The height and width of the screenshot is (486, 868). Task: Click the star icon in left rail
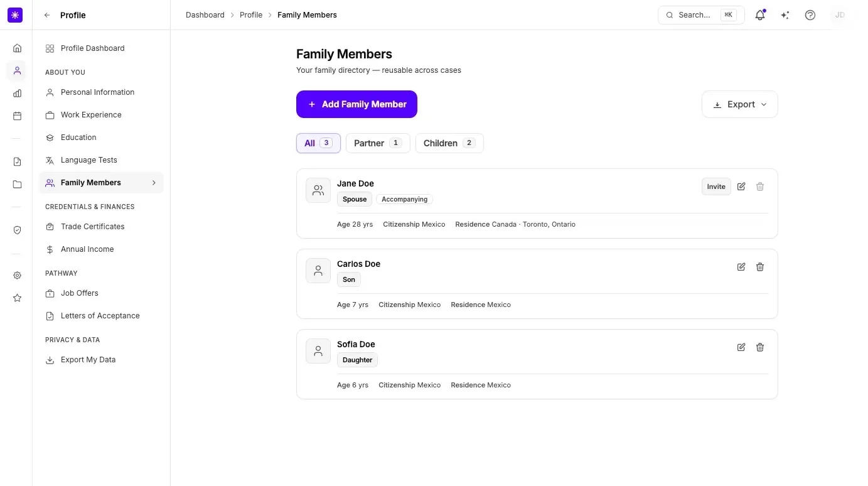pos(17,298)
